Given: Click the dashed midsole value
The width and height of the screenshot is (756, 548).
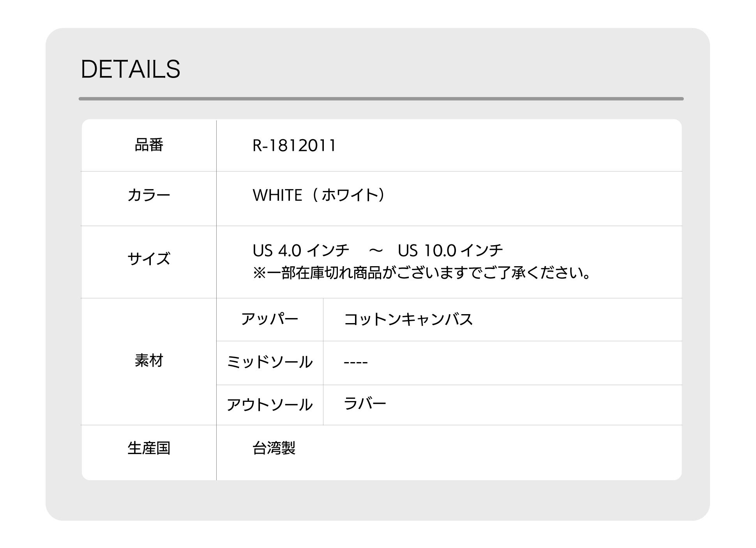Looking at the screenshot, I should [x=355, y=362].
